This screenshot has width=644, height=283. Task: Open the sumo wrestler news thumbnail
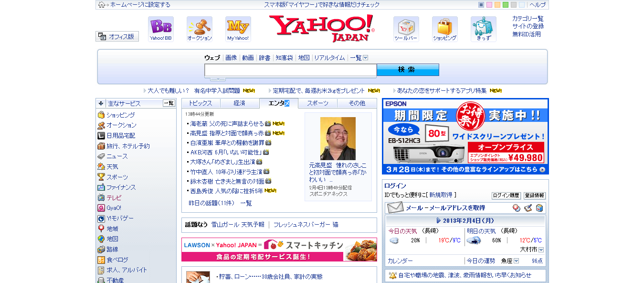[x=338, y=139]
